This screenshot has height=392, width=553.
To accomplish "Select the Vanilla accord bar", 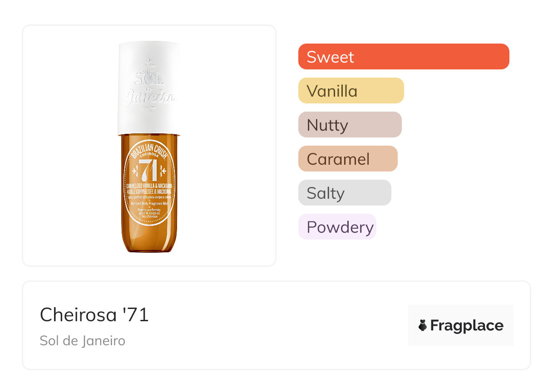I will 351,91.
